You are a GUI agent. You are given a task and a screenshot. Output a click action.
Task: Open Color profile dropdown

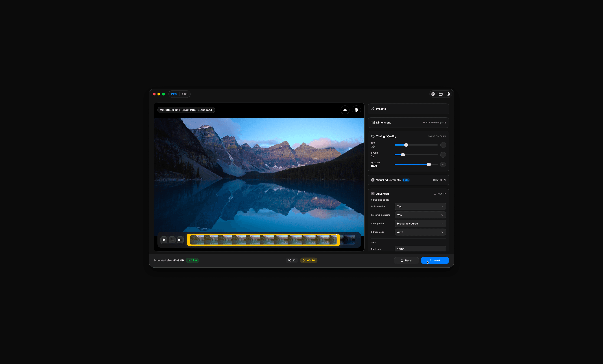click(420, 224)
